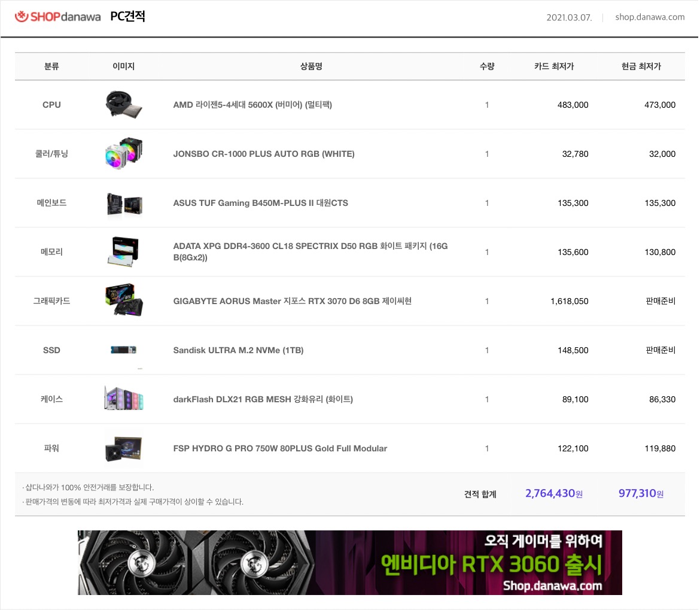Select the 메모리 category cell
This screenshot has width=700, height=610.
click(51, 252)
